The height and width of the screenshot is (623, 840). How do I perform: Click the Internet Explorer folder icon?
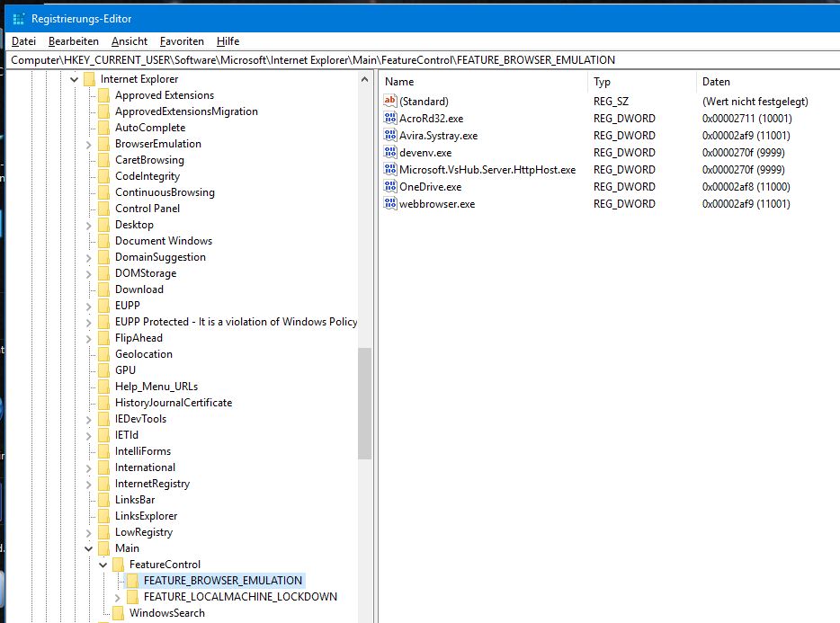click(x=89, y=79)
